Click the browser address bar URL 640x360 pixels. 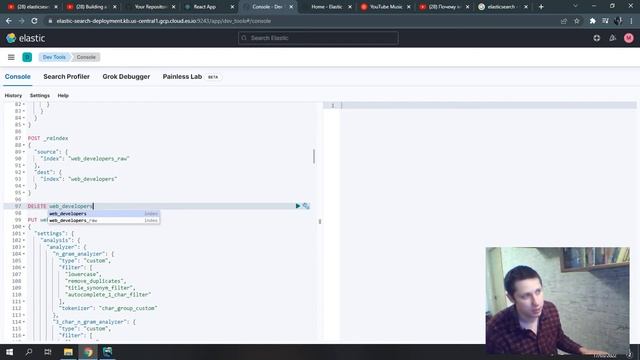pos(164,21)
